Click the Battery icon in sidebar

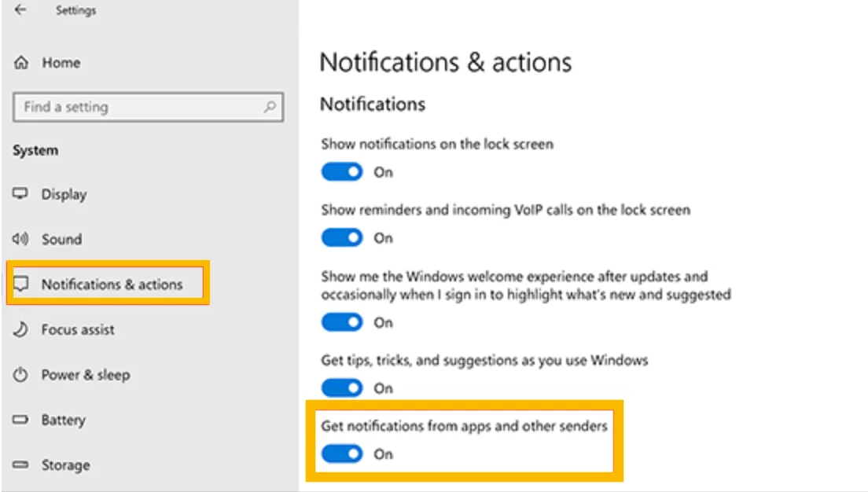tap(20, 420)
